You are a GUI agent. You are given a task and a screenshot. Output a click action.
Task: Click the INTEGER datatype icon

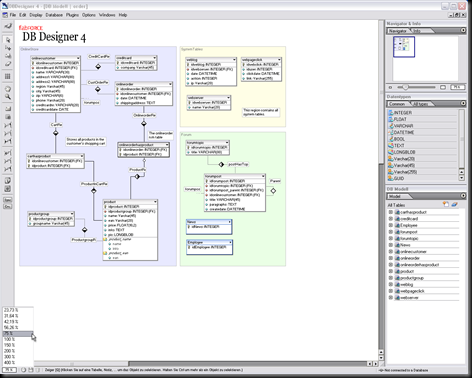(391, 113)
